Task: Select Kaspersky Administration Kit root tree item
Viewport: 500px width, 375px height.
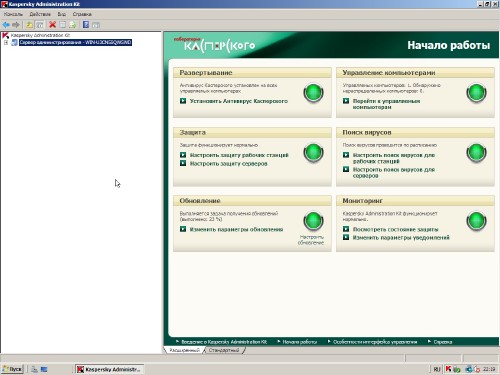Action: coord(40,35)
